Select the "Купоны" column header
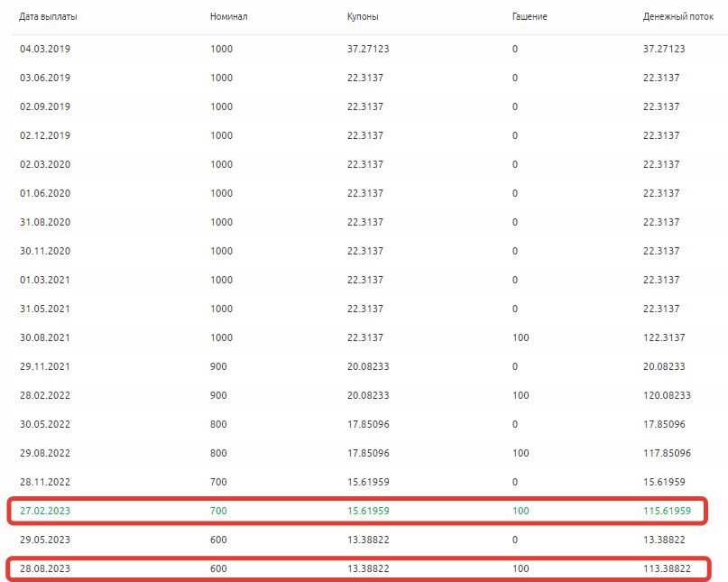 coord(363,17)
